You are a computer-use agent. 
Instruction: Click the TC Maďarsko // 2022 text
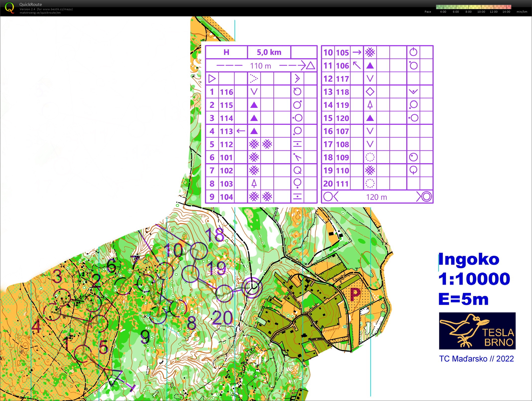(x=476, y=359)
